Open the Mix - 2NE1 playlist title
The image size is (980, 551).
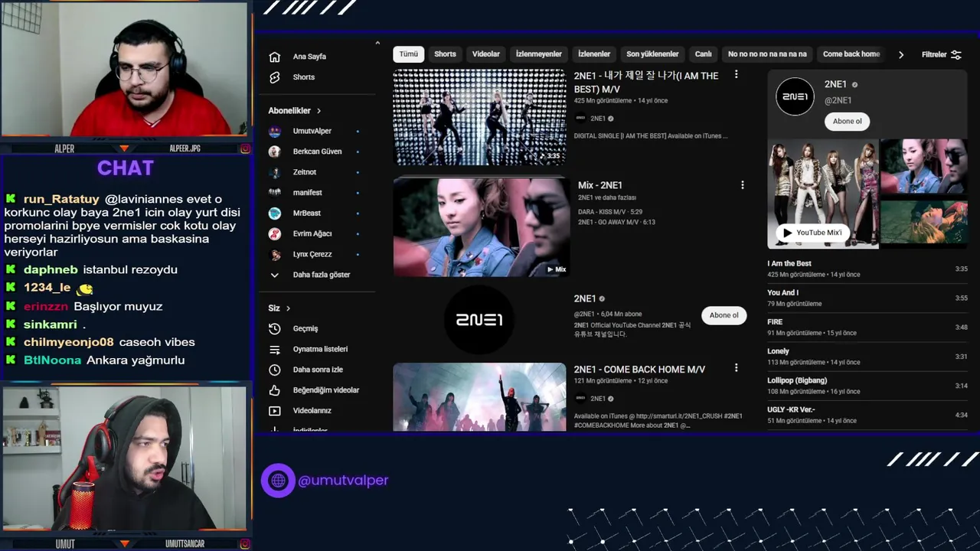(600, 185)
